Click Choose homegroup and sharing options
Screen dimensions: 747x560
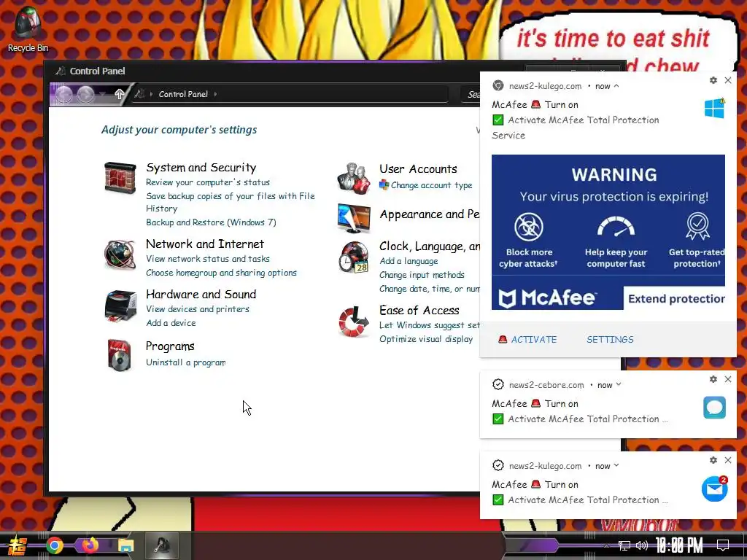coord(221,273)
